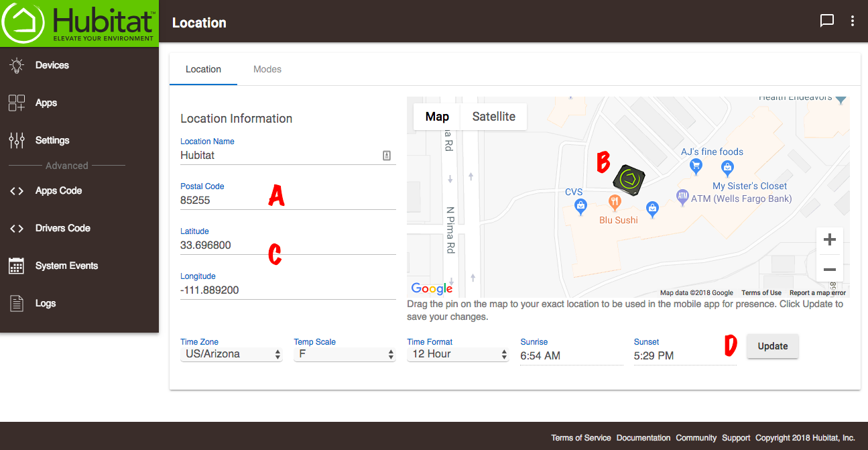
Task: Select Satellite view type
Action: point(494,117)
